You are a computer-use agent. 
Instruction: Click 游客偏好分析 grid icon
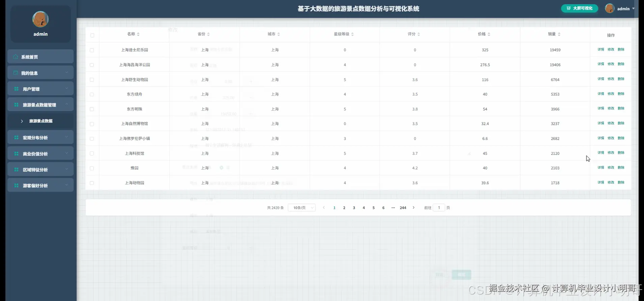tap(16, 186)
